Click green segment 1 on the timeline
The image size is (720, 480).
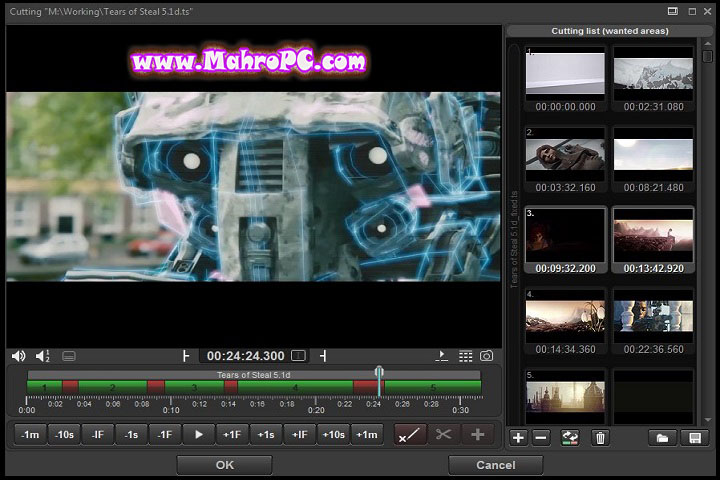pos(45,388)
